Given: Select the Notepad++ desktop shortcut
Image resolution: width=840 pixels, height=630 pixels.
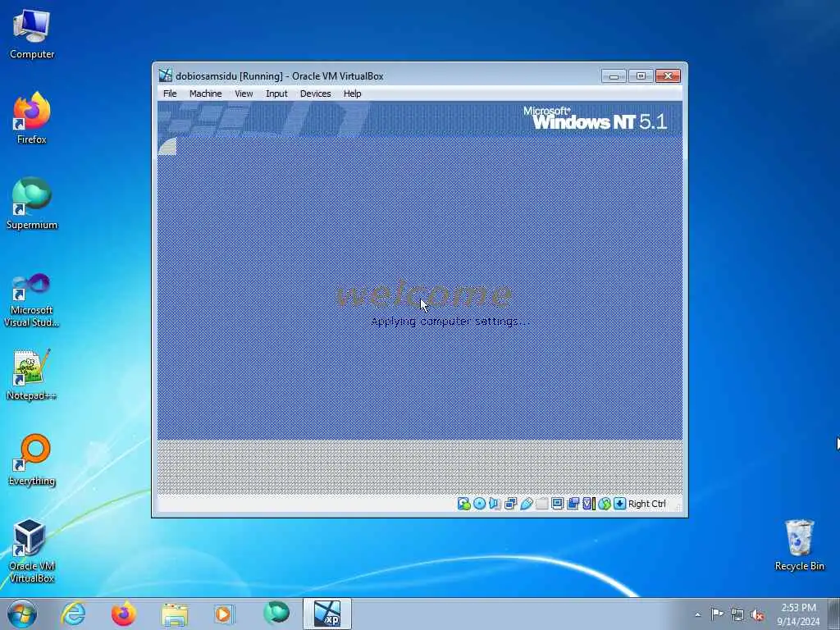Looking at the screenshot, I should click(x=32, y=375).
